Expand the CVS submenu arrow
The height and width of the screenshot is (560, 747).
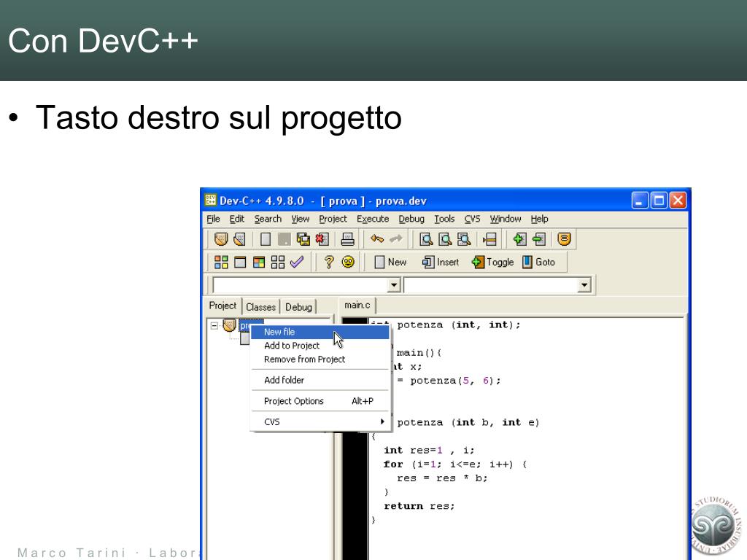(382, 421)
